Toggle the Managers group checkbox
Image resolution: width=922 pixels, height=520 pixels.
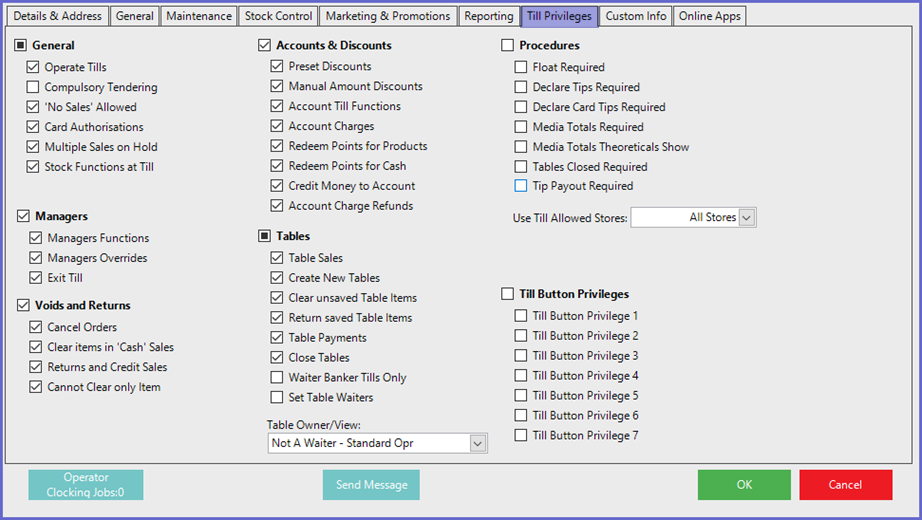coord(23,216)
